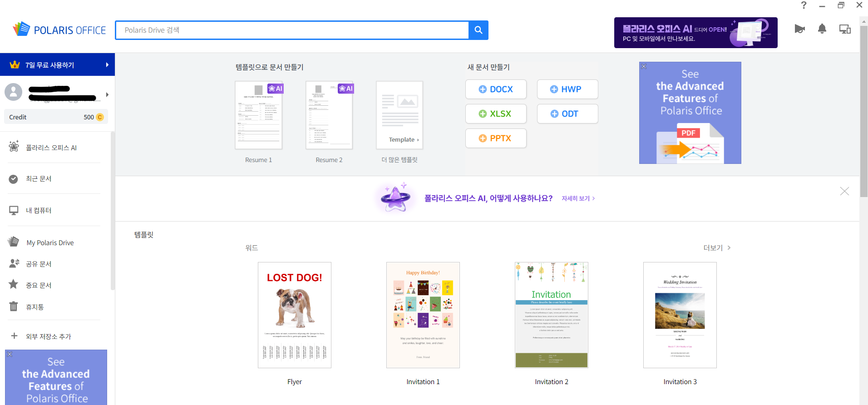The height and width of the screenshot is (405, 868).
Task: Expand the user account arrow
Action: pyautogui.click(x=107, y=94)
